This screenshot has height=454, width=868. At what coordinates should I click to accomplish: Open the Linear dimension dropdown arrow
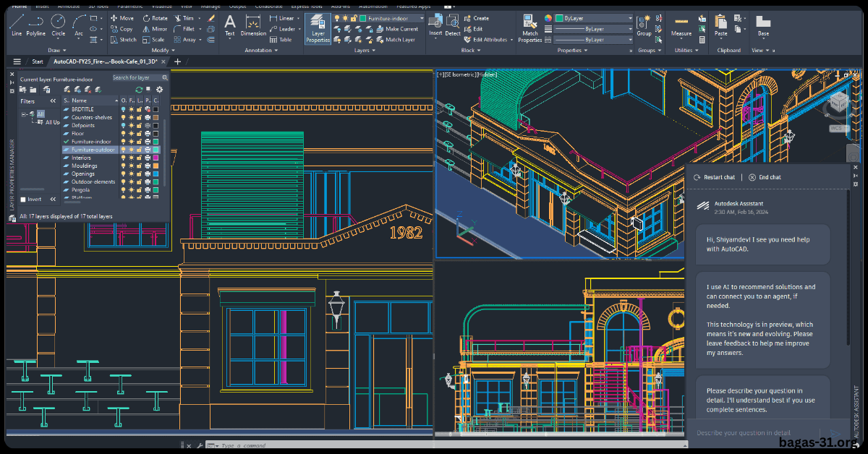300,18
